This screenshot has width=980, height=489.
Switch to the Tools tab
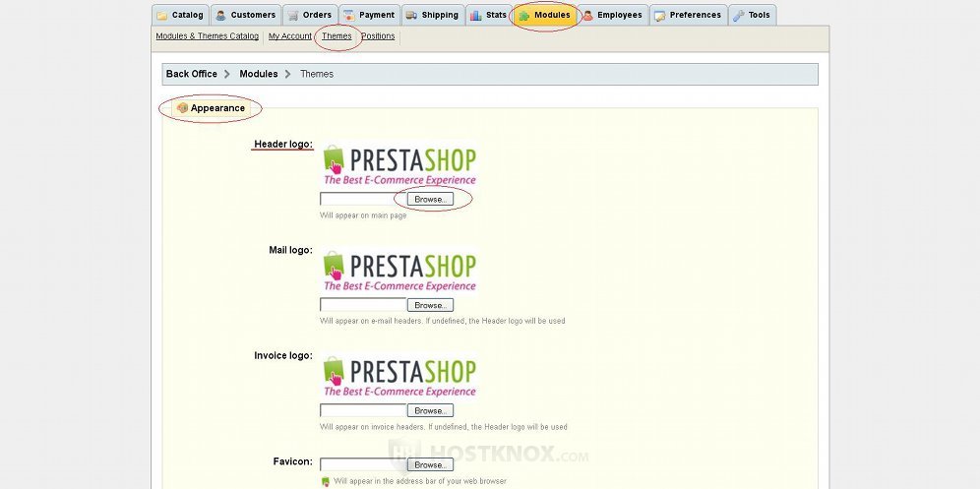(x=753, y=15)
